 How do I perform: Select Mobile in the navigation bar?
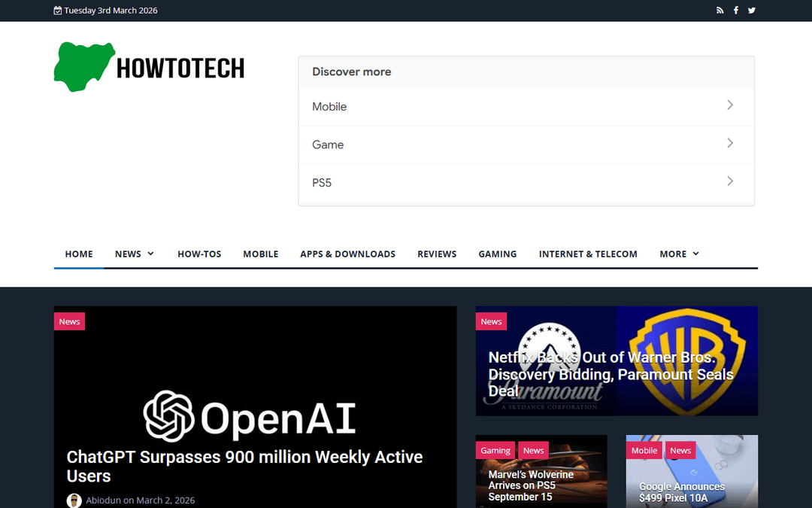click(x=260, y=254)
